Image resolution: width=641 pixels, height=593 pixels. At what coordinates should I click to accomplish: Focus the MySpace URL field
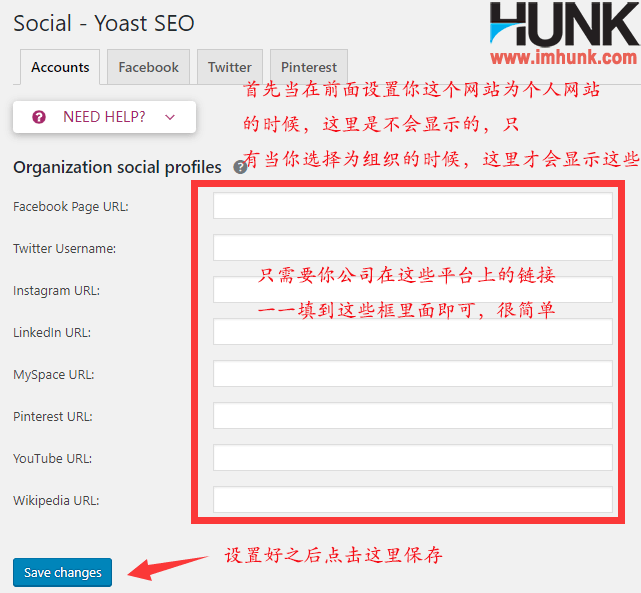[412, 374]
